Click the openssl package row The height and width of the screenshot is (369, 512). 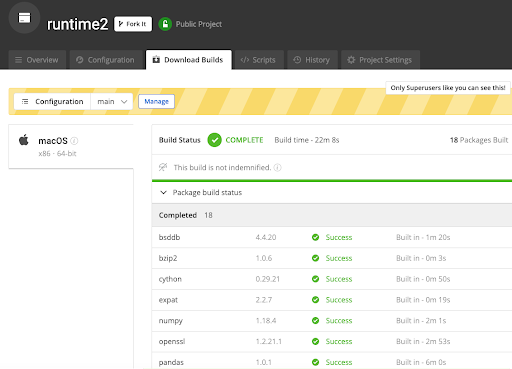tap(332, 342)
